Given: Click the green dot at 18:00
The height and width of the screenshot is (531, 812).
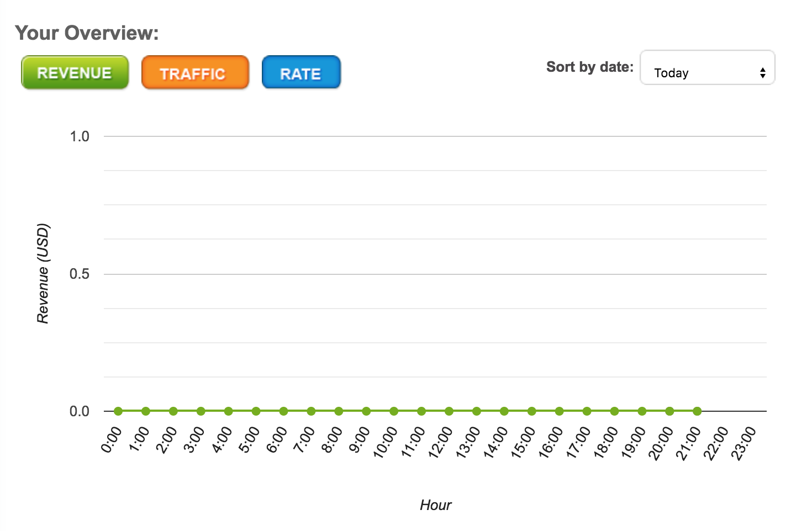Looking at the screenshot, I should (614, 411).
